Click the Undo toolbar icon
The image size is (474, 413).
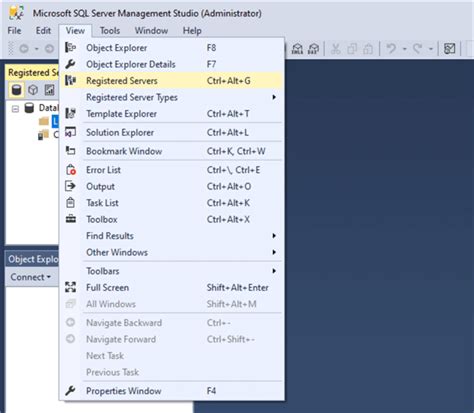[391, 49]
